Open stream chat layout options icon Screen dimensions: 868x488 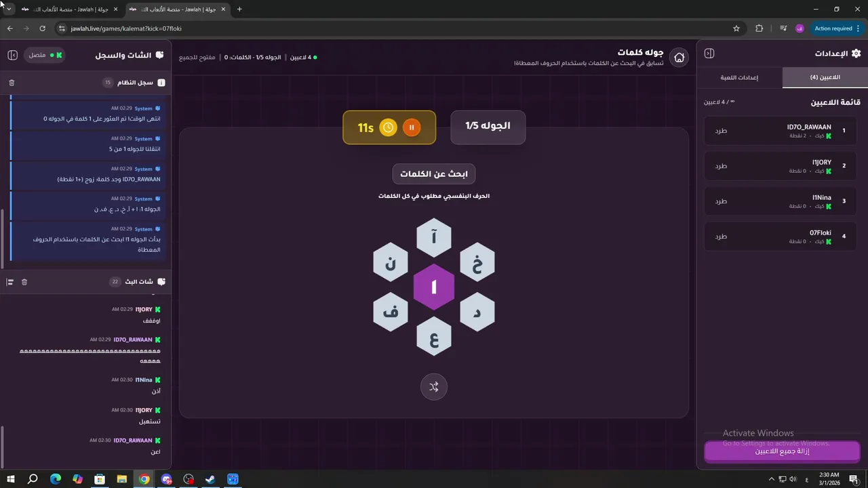pos(9,282)
